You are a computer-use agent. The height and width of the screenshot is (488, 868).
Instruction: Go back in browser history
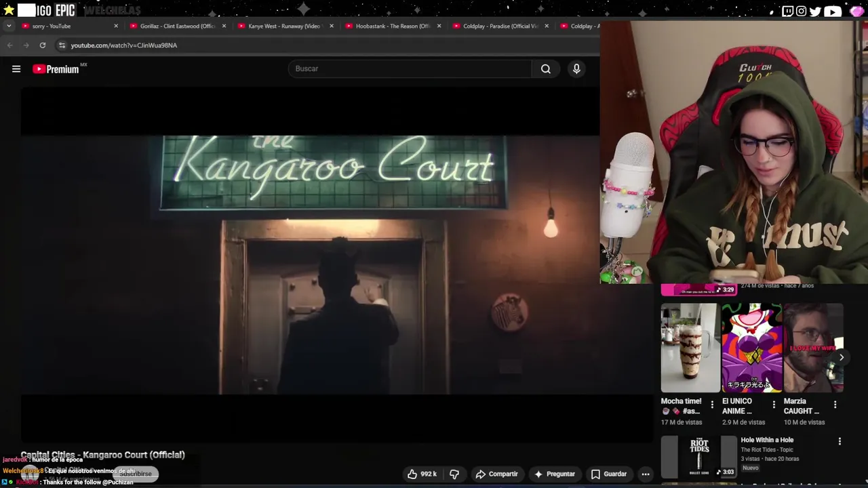[x=9, y=45]
